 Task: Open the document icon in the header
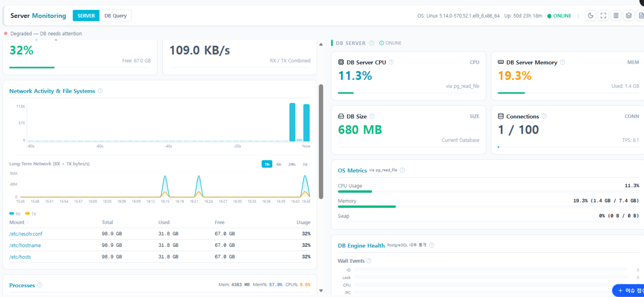pyautogui.click(x=641, y=16)
